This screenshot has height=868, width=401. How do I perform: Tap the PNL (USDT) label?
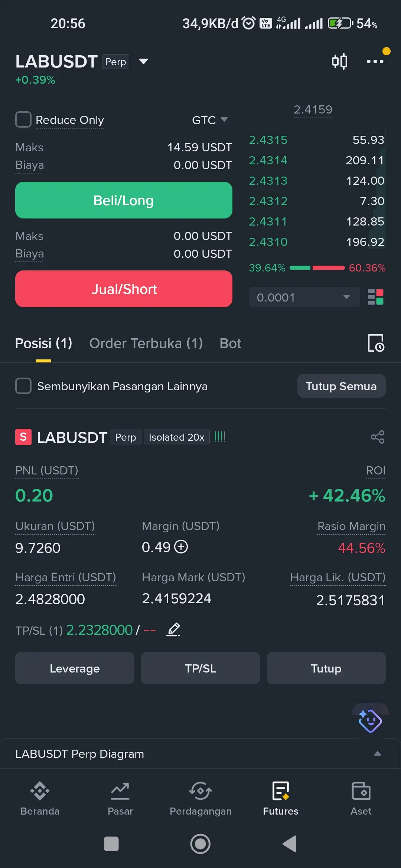tap(47, 470)
